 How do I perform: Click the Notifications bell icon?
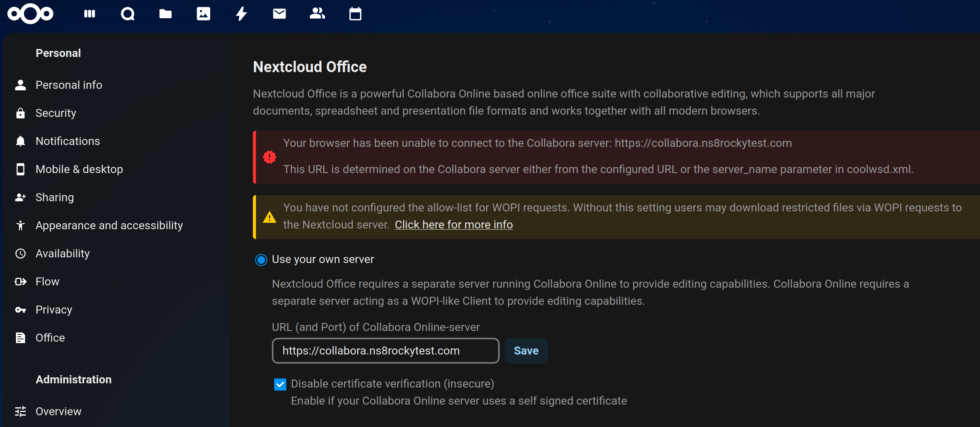[21, 141]
